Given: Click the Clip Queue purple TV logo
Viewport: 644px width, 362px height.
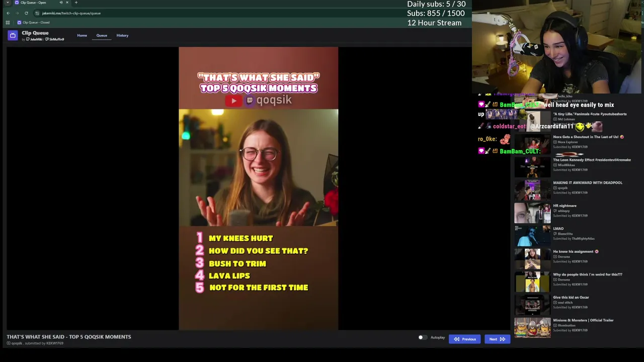Looking at the screenshot, I should [13, 35].
